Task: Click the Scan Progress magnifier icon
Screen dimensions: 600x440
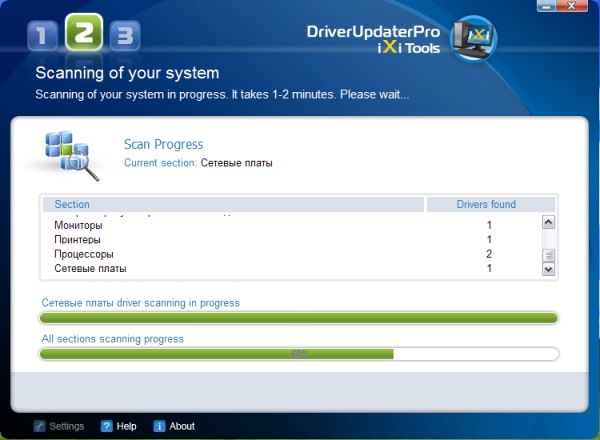Action: click(71, 155)
